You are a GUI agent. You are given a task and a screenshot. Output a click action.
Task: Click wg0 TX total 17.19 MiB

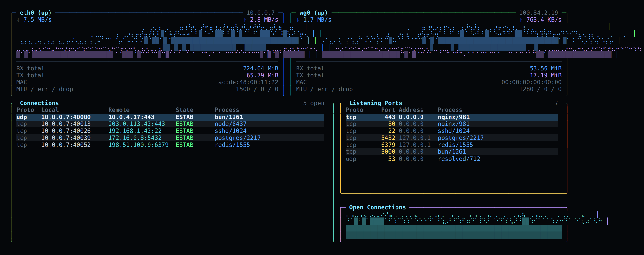[545, 75]
